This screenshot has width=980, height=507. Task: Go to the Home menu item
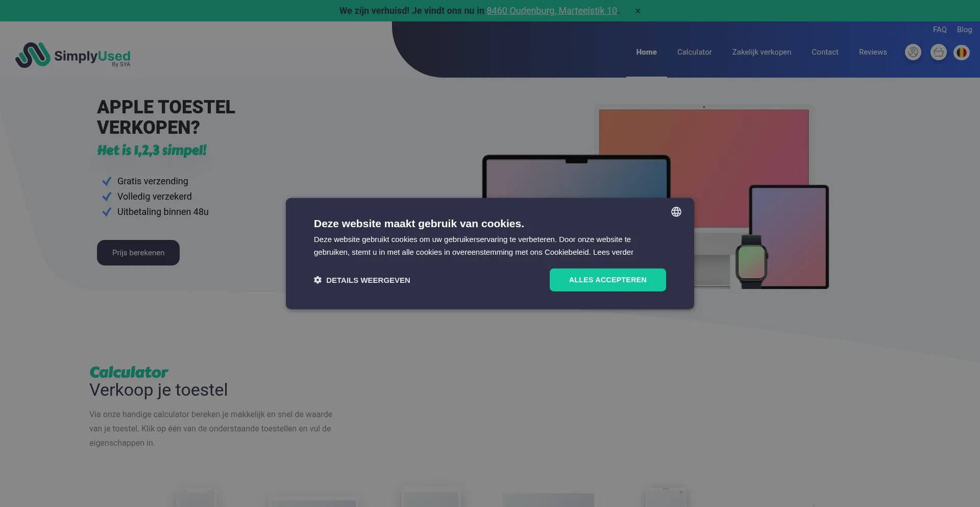point(646,52)
